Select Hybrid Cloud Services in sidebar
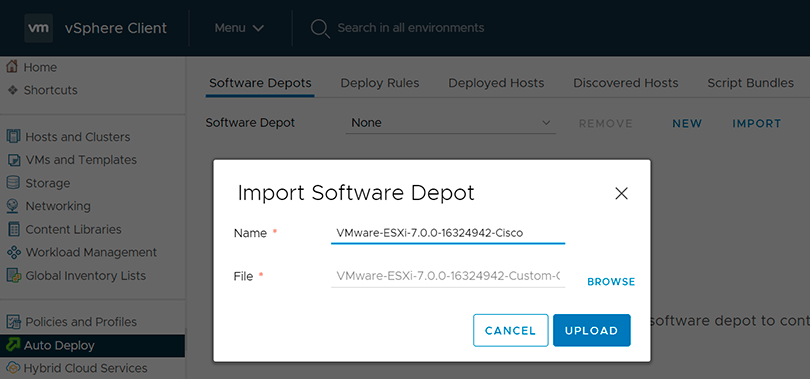Screen dimensions: 810x379 tap(85, 368)
